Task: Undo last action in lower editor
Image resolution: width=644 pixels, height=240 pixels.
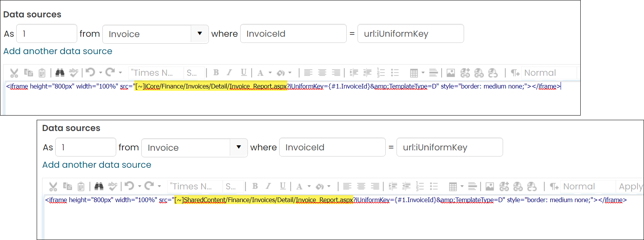Action: [x=129, y=186]
